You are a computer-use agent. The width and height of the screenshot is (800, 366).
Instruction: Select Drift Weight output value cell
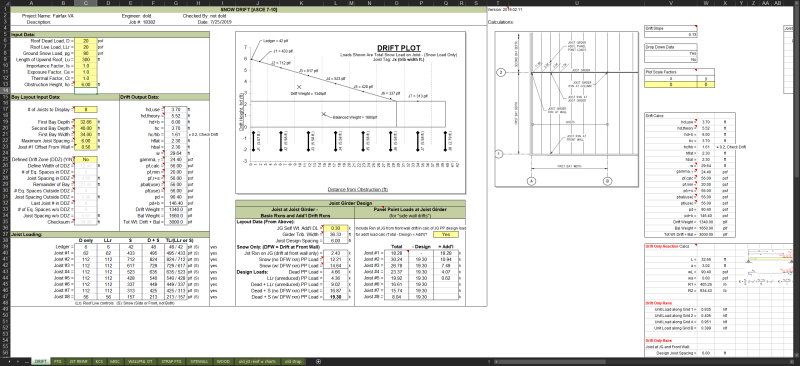(176, 209)
